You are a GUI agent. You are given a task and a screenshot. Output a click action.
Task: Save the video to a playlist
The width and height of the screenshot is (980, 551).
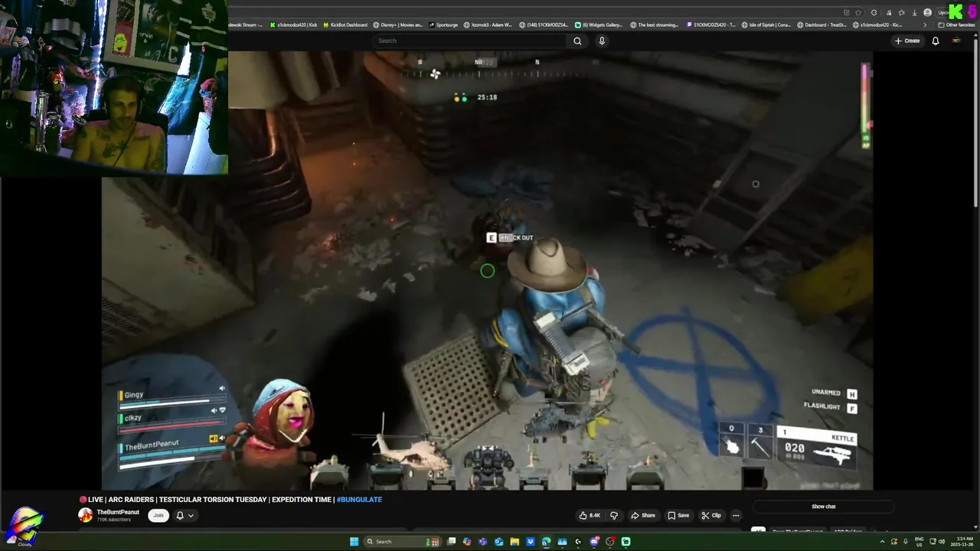coord(678,515)
